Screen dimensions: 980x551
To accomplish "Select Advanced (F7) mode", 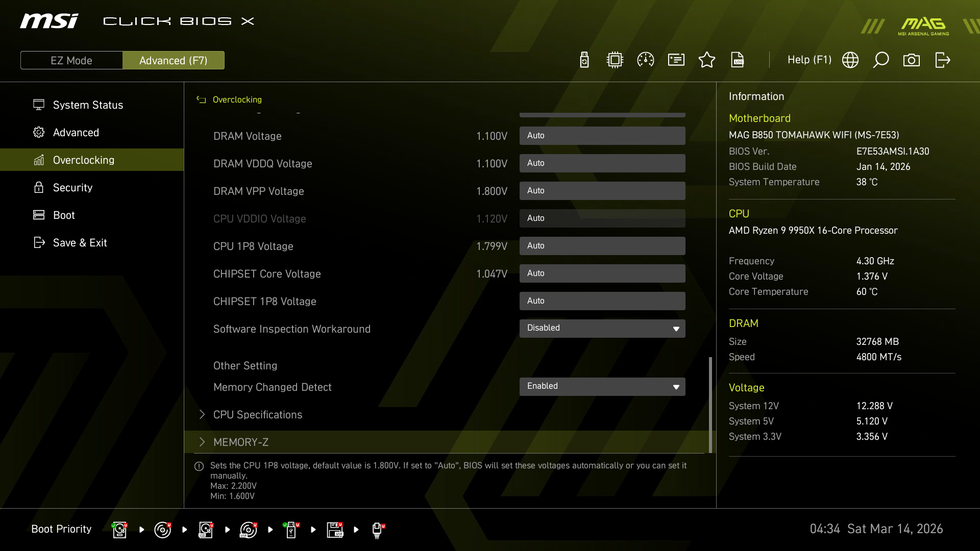I will pos(174,60).
